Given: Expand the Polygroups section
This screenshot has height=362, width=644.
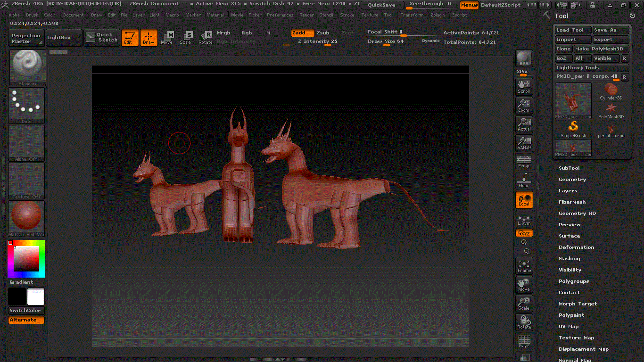Looking at the screenshot, I should pyautogui.click(x=574, y=281).
